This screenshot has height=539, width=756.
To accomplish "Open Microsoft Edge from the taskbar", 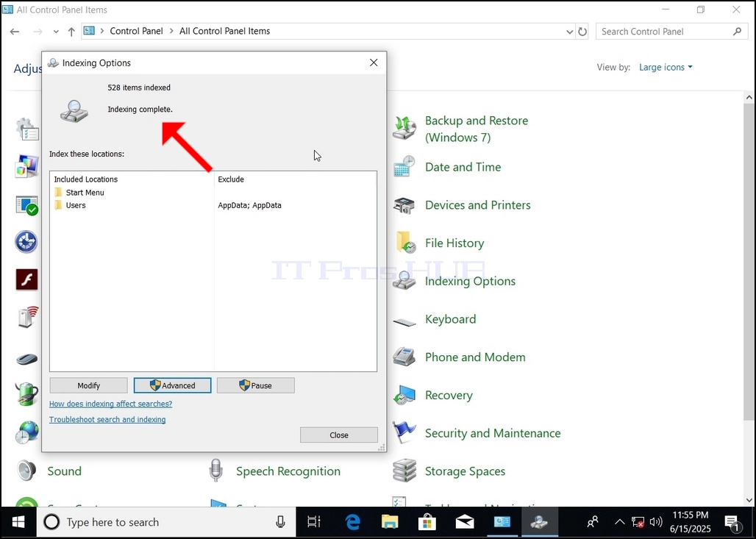I will [353, 522].
